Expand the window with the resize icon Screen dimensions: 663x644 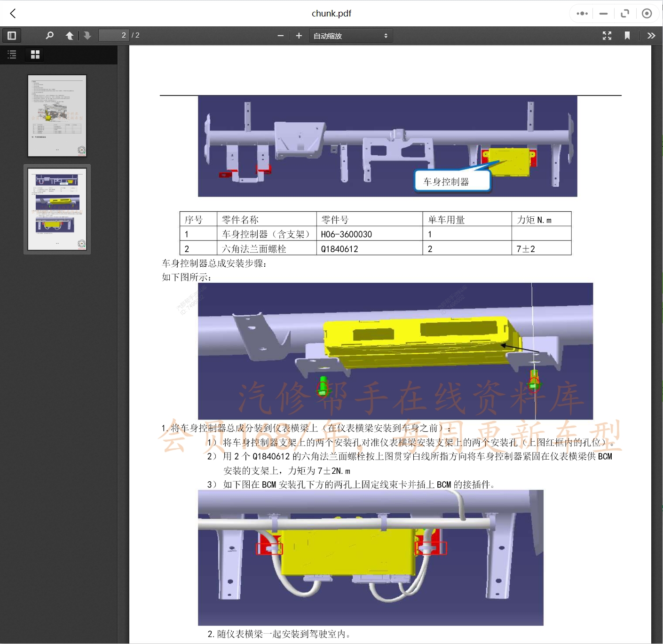[x=625, y=13]
